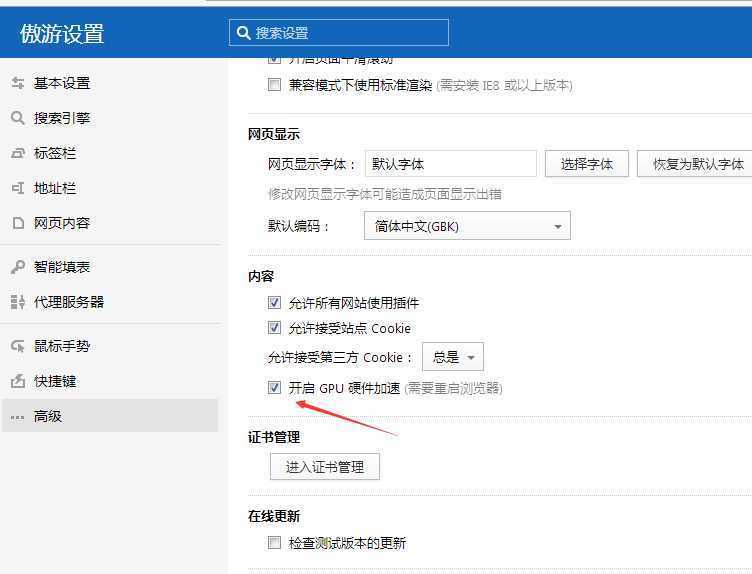Image resolution: width=752 pixels, height=574 pixels.
Task: Uncheck 允许所有网站使用插件
Action: pos(274,303)
